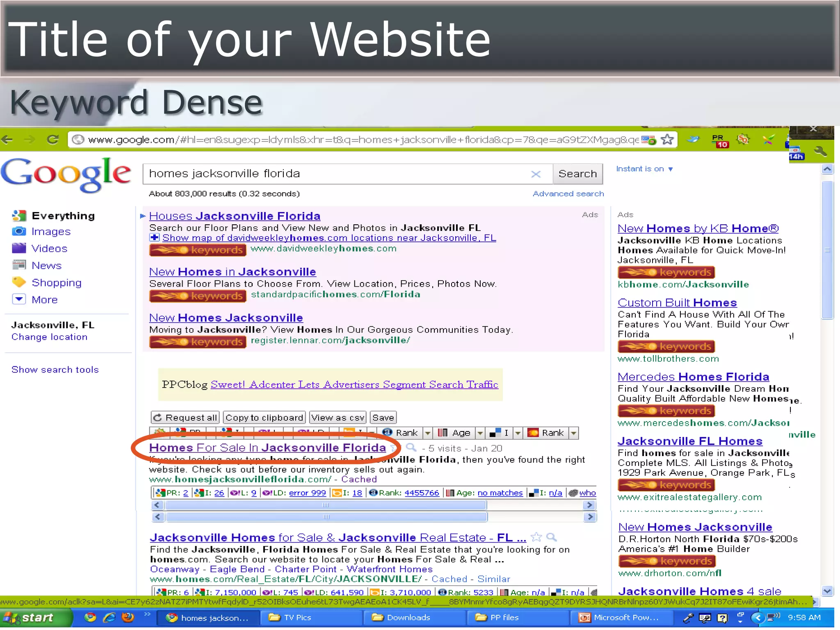This screenshot has width=840, height=630.
Task: Click the page vertical scrollbar thumb
Action: 828,250
